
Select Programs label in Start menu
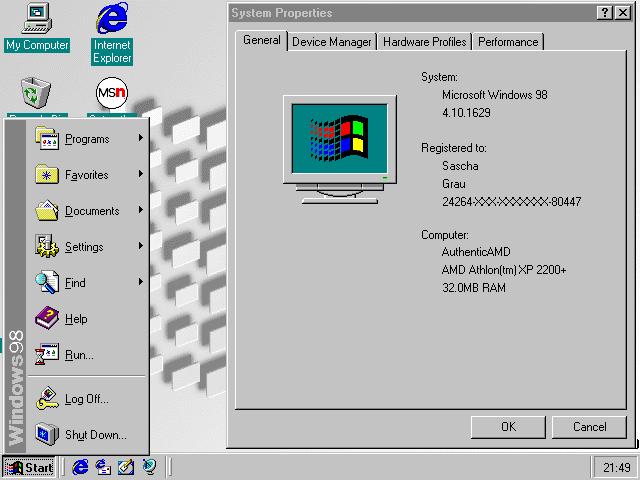[87, 139]
